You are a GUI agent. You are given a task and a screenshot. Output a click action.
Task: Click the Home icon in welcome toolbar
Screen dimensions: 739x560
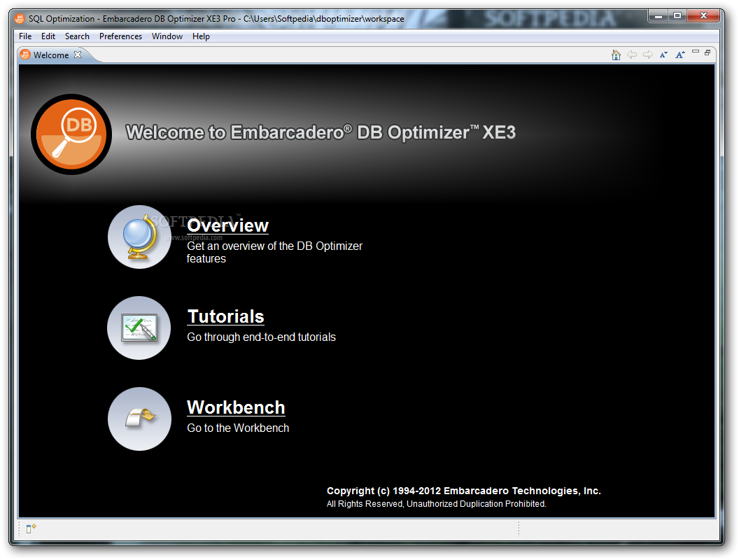click(x=616, y=55)
